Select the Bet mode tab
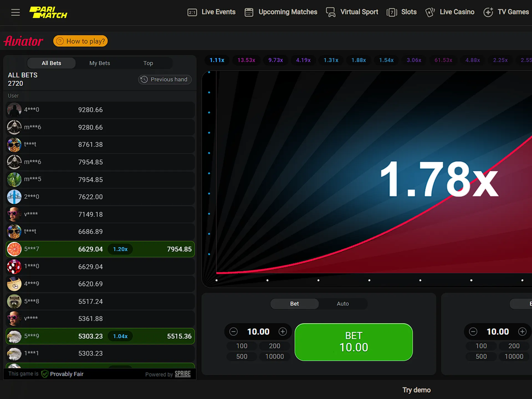Image resolution: width=532 pixels, height=399 pixels. point(294,304)
